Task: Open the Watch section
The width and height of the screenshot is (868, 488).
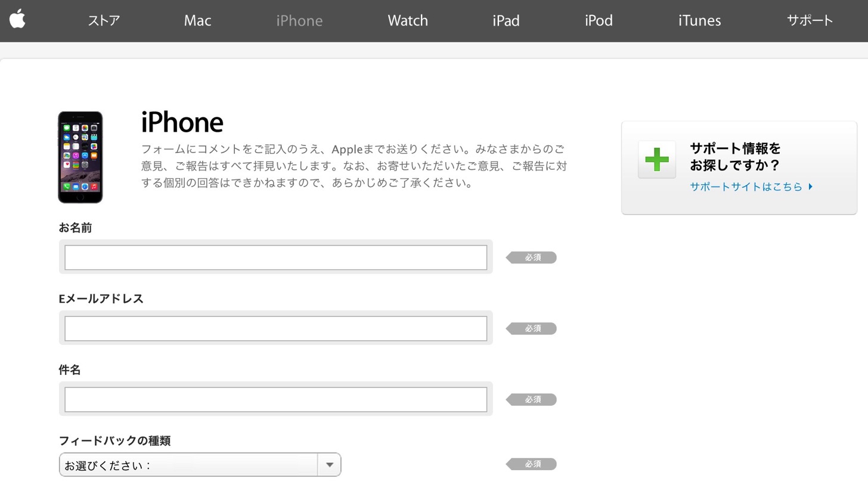Action: 408,20
